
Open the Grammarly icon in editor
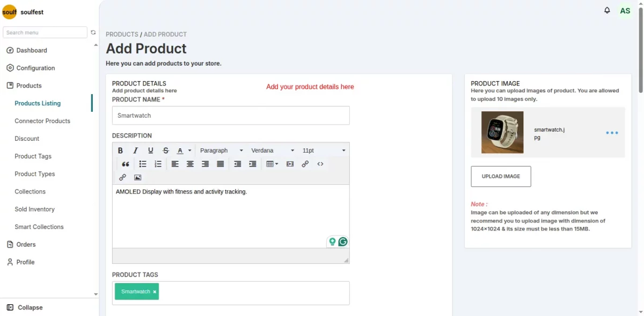[x=343, y=242]
